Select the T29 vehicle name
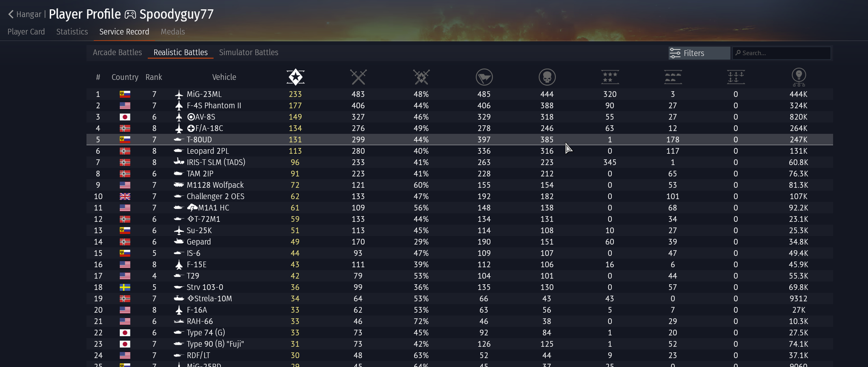This screenshot has height=367, width=868. pyautogui.click(x=193, y=276)
